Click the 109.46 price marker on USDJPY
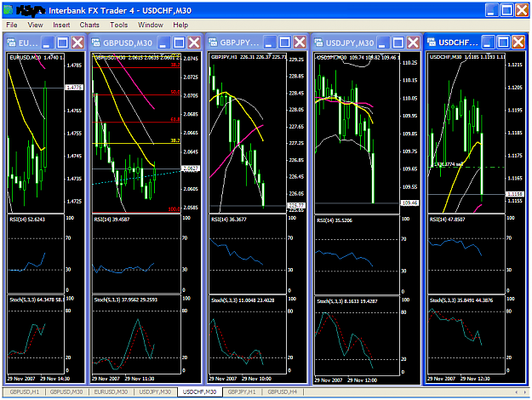Viewport: 532px width, 400px height. coord(409,203)
